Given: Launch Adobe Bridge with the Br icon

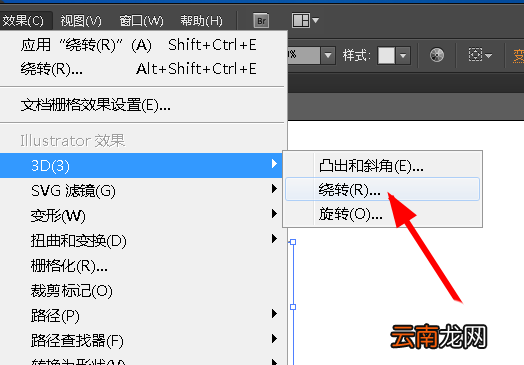Looking at the screenshot, I should tap(261, 21).
